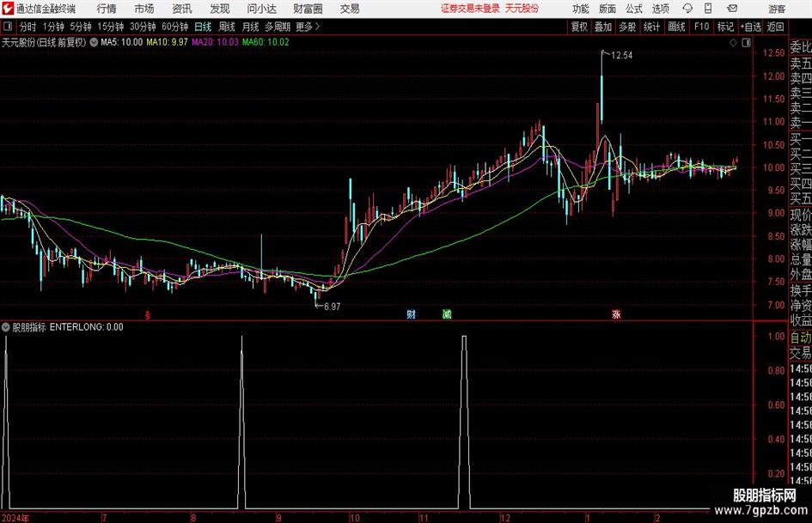This screenshot has height=523, width=812.
Task: Click the red 天元股份 stock name
Action: point(522,9)
